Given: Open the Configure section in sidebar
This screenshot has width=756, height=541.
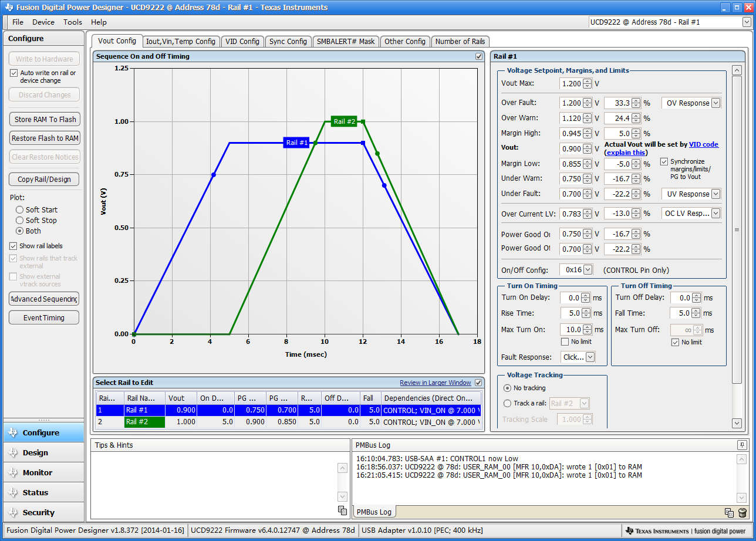Looking at the screenshot, I should [x=43, y=432].
